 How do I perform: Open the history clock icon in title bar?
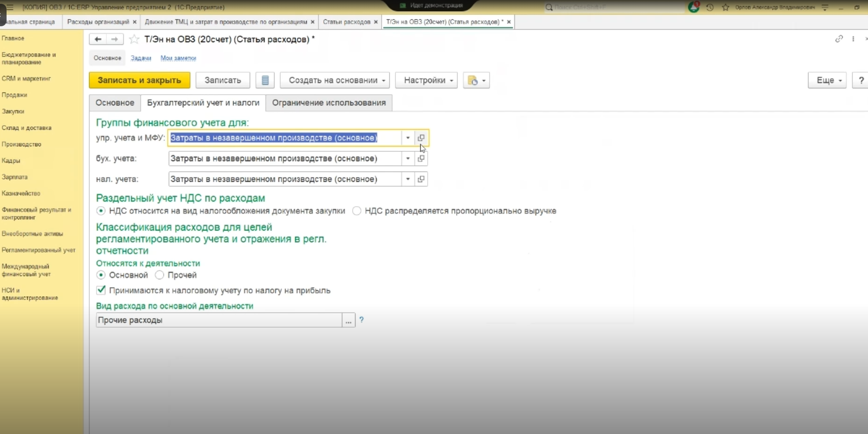(x=710, y=7)
